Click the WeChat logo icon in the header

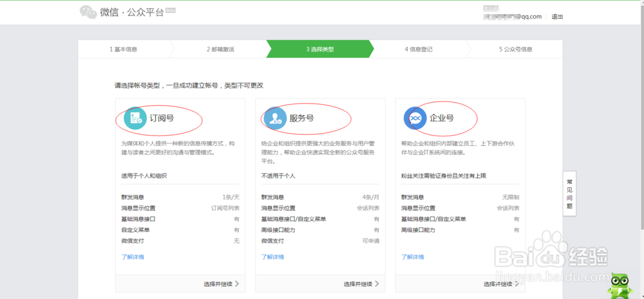pyautogui.click(x=88, y=12)
